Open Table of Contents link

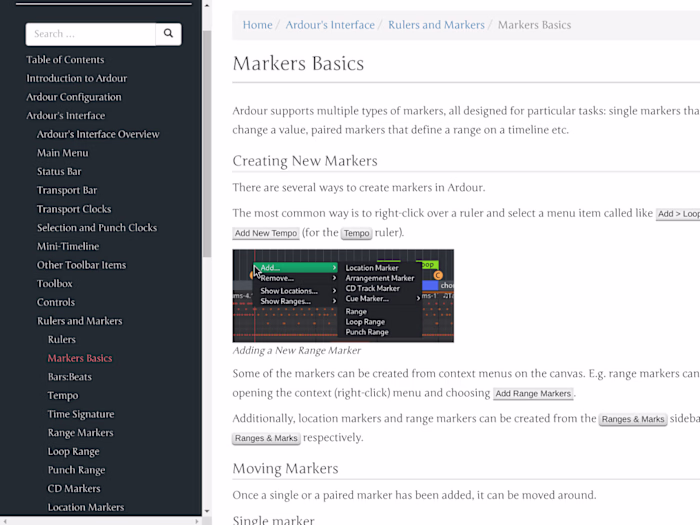coord(65,60)
